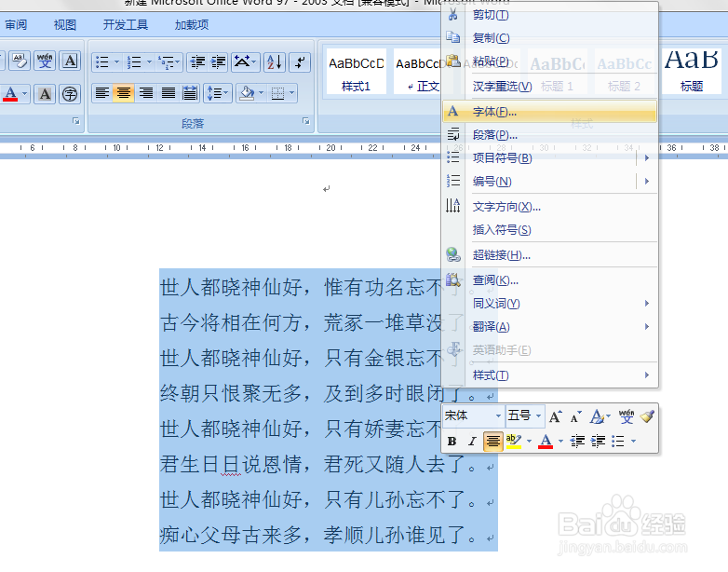This screenshot has height=572, width=728.
Task: Choose 剪切(T) from context menu
Action: 550,15
